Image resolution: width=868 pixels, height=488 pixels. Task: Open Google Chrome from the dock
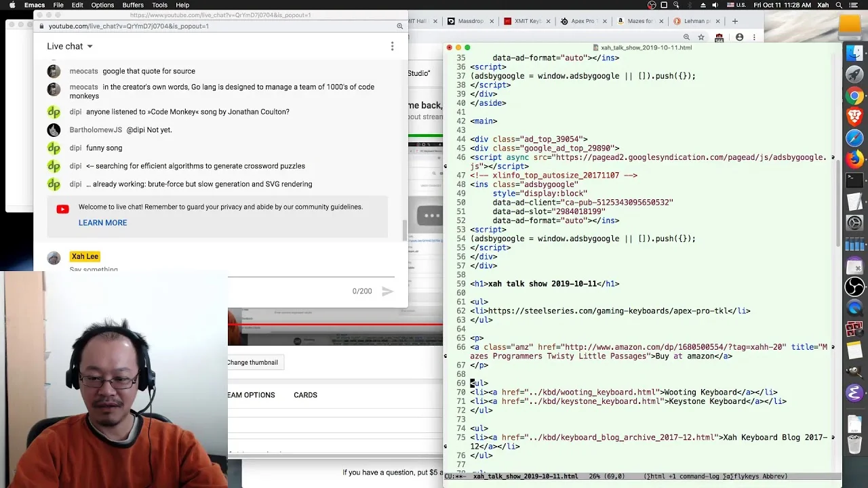(x=854, y=96)
